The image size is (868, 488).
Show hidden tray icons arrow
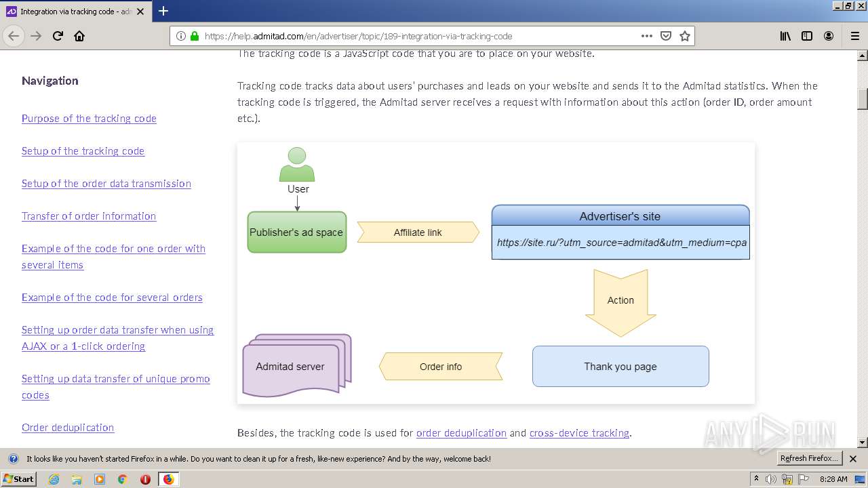(756, 479)
